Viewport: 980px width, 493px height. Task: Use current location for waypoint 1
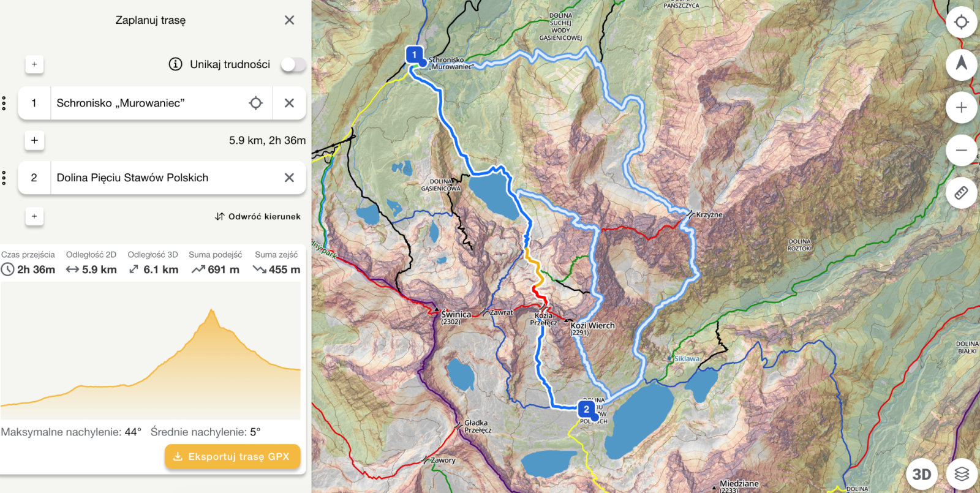pyautogui.click(x=256, y=103)
